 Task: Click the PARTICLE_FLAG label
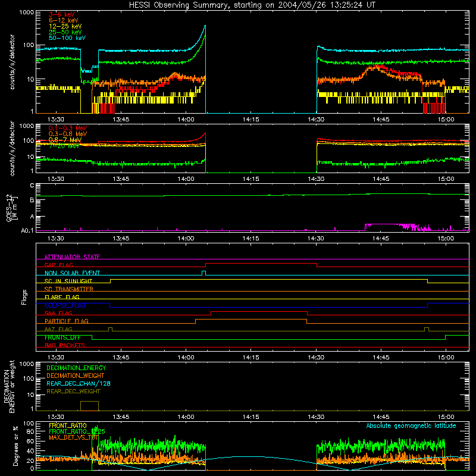pos(67,321)
